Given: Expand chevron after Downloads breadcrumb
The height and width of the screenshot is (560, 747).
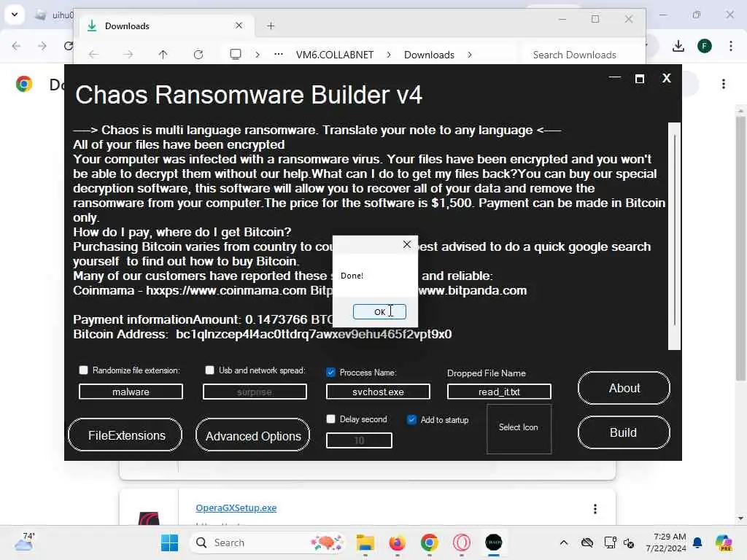Looking at the screenshot, I should 470,55.
